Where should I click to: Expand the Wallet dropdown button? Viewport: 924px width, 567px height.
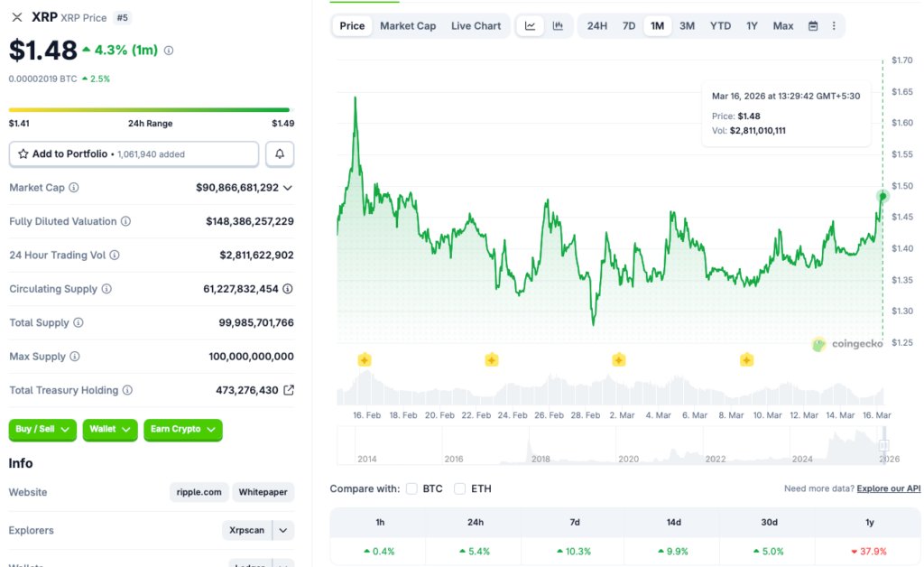109,430
